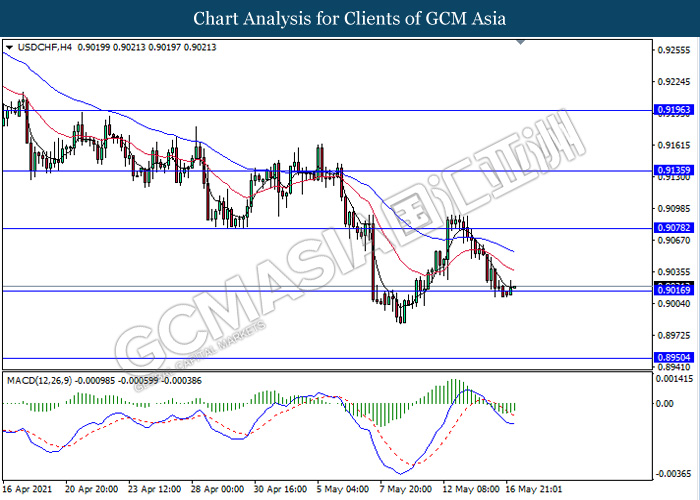700x500 pixels.
Task: Click the '23 Apr 12:00' time label
Action: [x=154, y=489]
